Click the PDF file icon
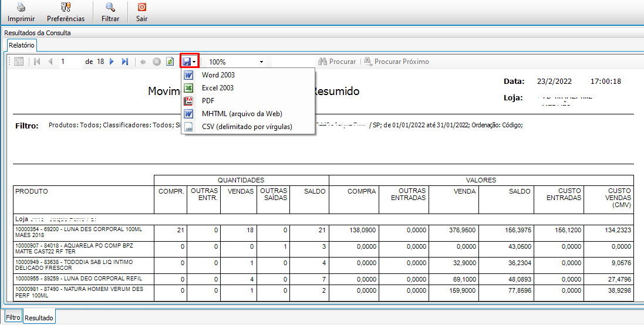Image resolution: width=644 pixels, height=325 pixels. [188, 101]
